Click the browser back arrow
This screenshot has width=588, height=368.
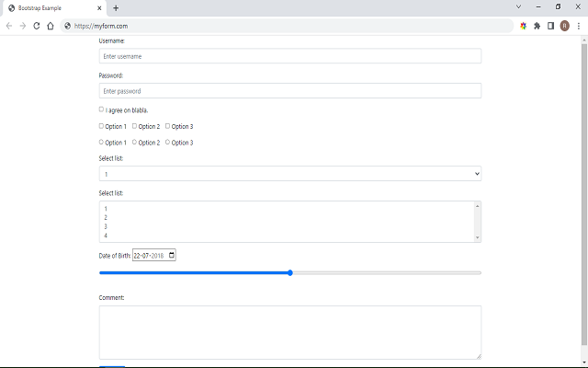coord(9,26)
